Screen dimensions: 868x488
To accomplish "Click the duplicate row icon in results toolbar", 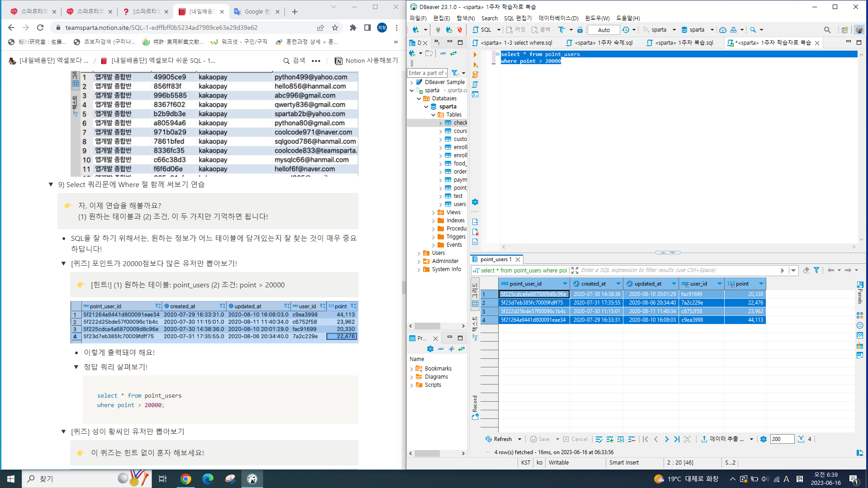I will coord(621,439).
